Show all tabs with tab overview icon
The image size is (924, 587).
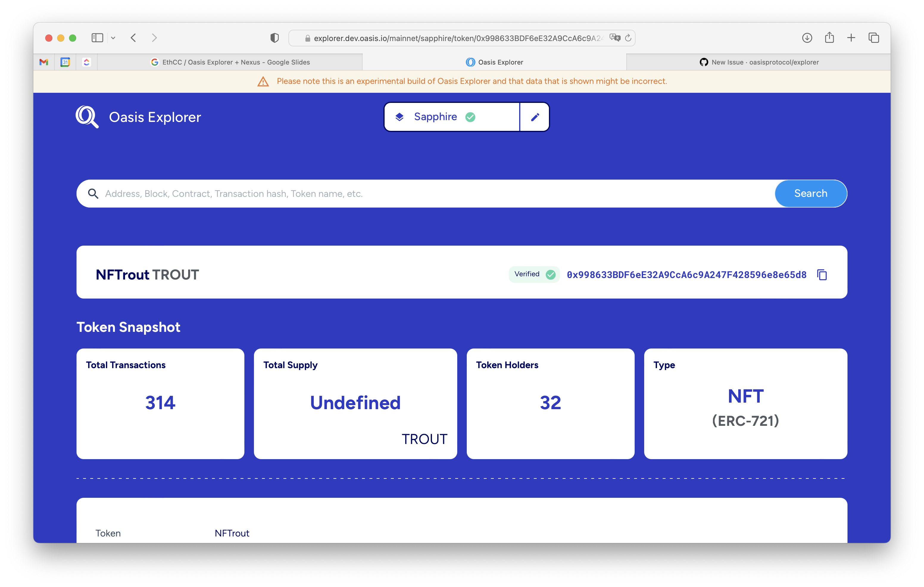(x=873, y=37)
